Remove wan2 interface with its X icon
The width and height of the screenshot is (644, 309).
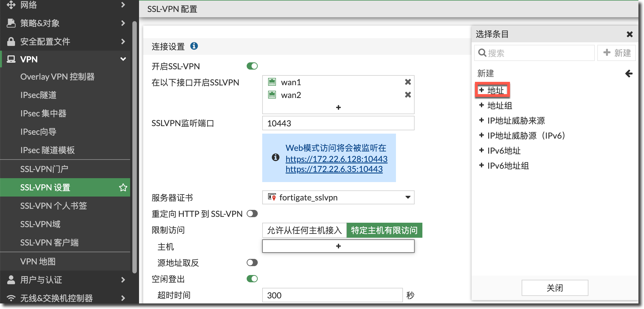tap(408, 95)
